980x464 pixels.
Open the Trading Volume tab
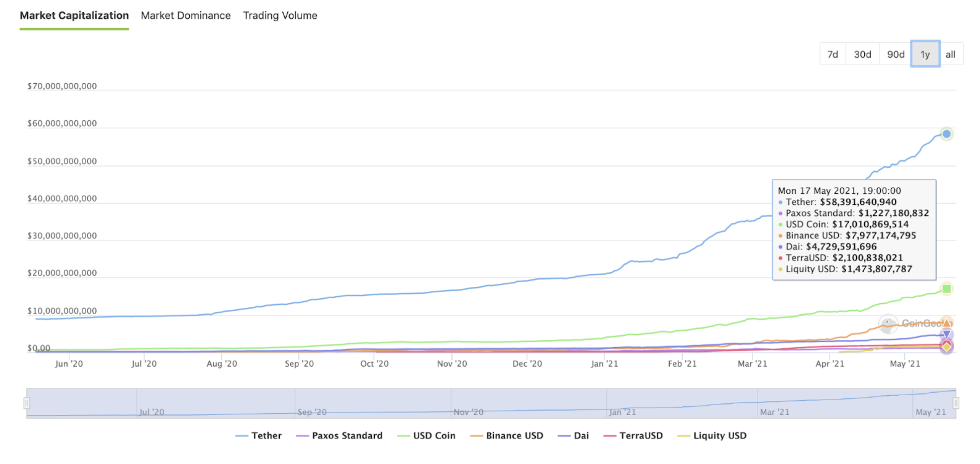280,15
